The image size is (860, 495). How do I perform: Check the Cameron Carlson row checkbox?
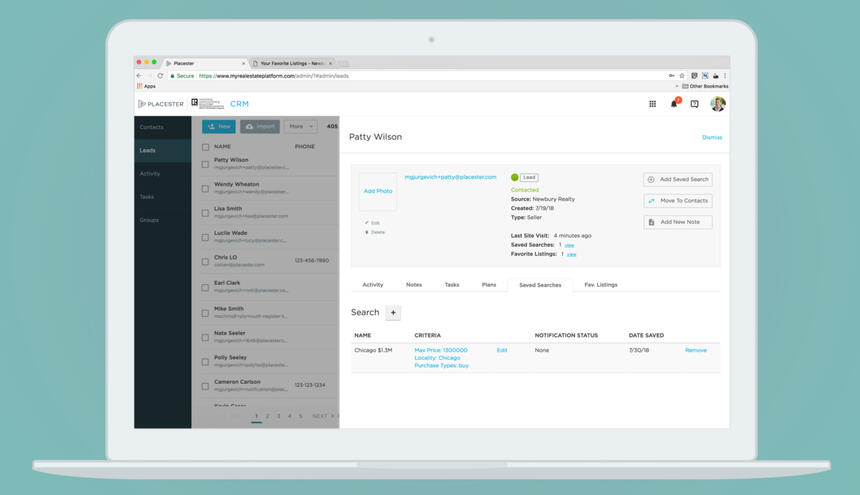[x=205, y=386]
